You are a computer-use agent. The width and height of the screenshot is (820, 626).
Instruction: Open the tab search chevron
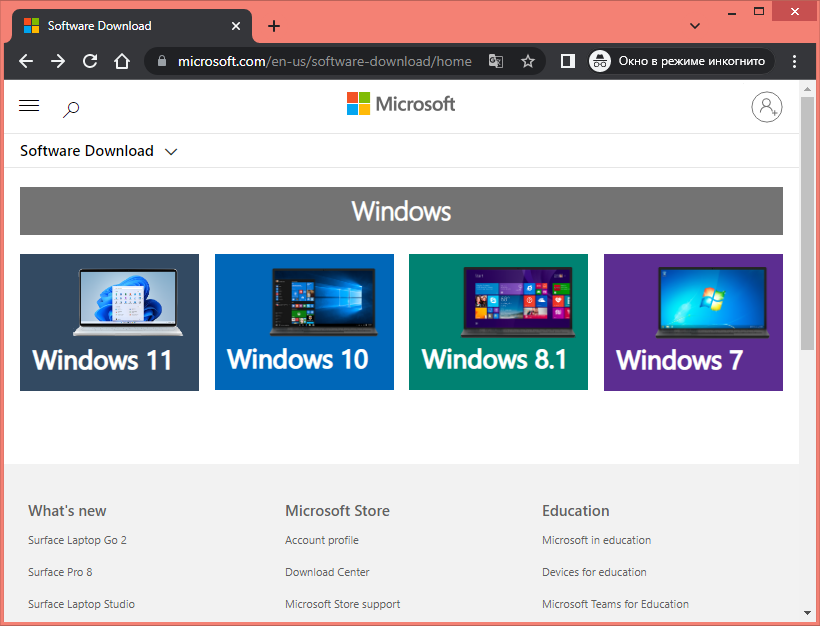(696, 24)
